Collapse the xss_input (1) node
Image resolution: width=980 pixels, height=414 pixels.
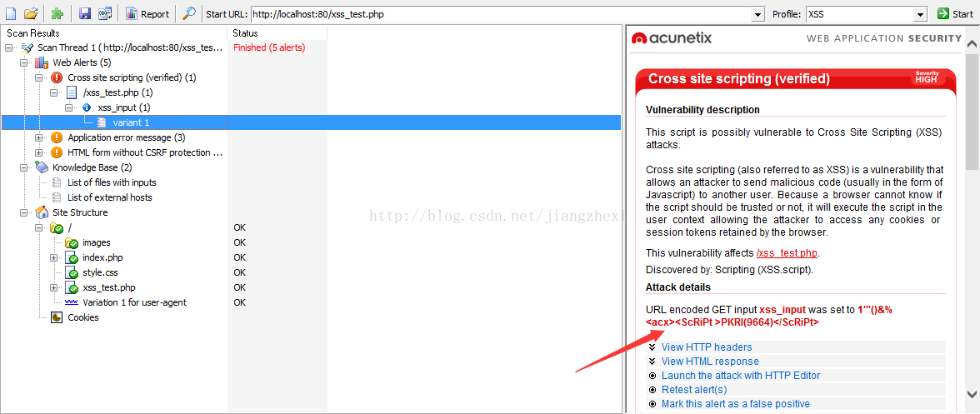(x=69, y=107)
